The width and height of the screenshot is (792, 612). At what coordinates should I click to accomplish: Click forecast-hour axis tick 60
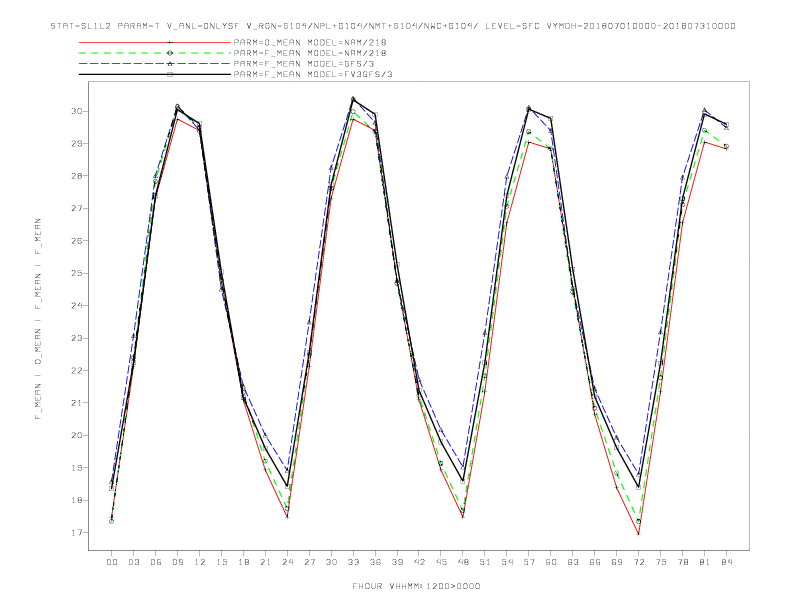(551, 562)
